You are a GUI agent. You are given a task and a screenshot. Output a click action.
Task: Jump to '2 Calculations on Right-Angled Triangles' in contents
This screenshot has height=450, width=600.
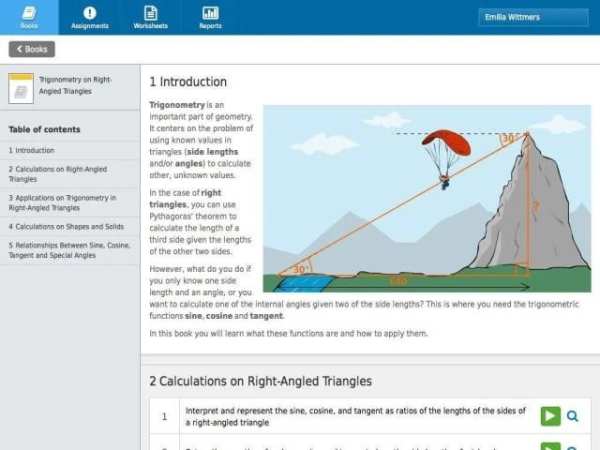(70, 174)
